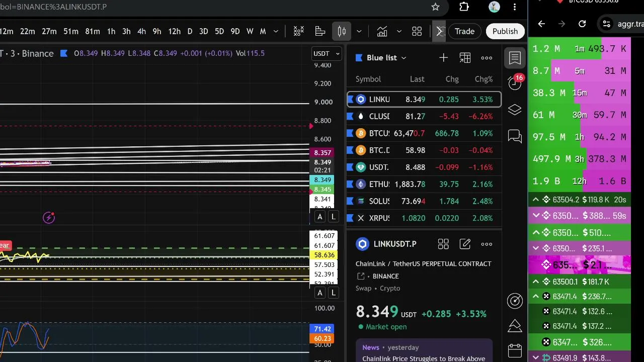Expand toolbar with the right arrow icon
This screenshot has height=362, width=644.
pos(439,31)
